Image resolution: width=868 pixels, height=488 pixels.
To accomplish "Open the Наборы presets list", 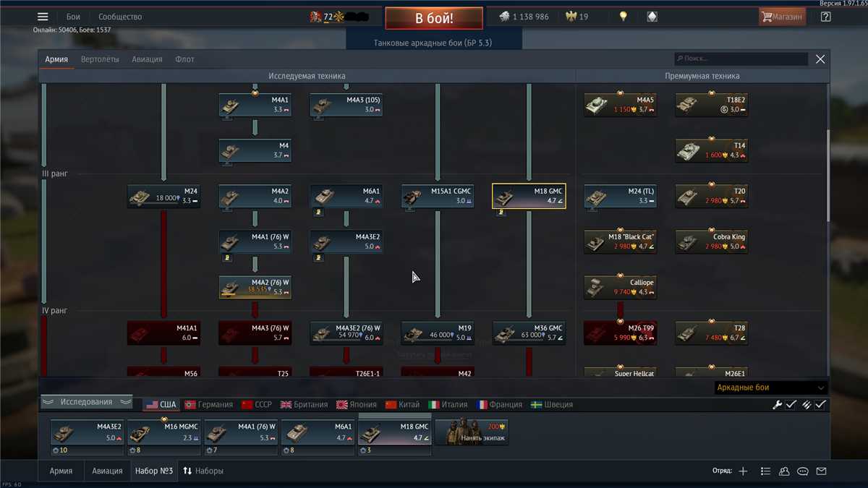I will [x=203, y=471].
